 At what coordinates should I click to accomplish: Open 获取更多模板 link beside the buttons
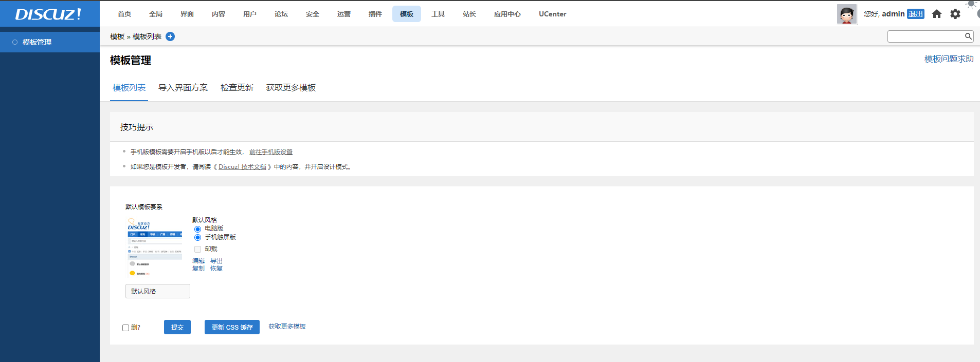click(x=287, y=327)
